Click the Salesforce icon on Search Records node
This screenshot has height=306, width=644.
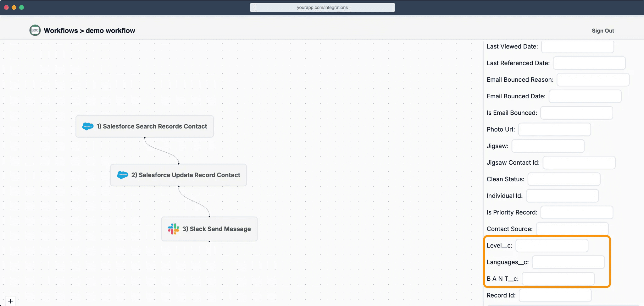88,126
